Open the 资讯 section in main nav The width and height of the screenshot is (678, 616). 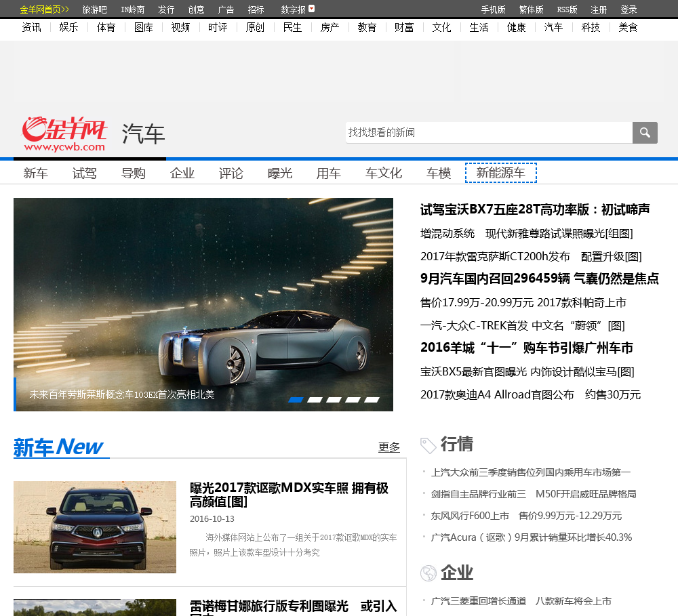32,27
